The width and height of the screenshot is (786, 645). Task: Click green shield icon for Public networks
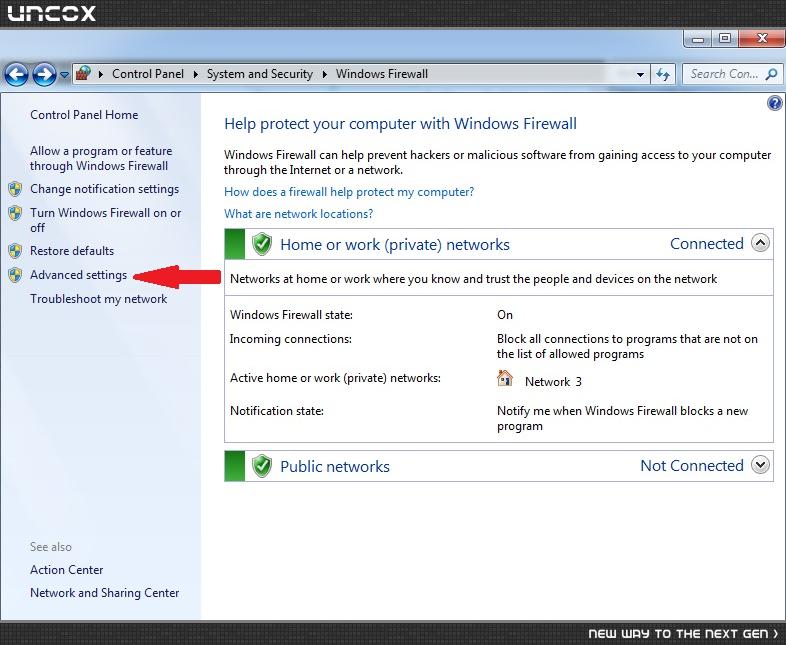coord(262,466)
